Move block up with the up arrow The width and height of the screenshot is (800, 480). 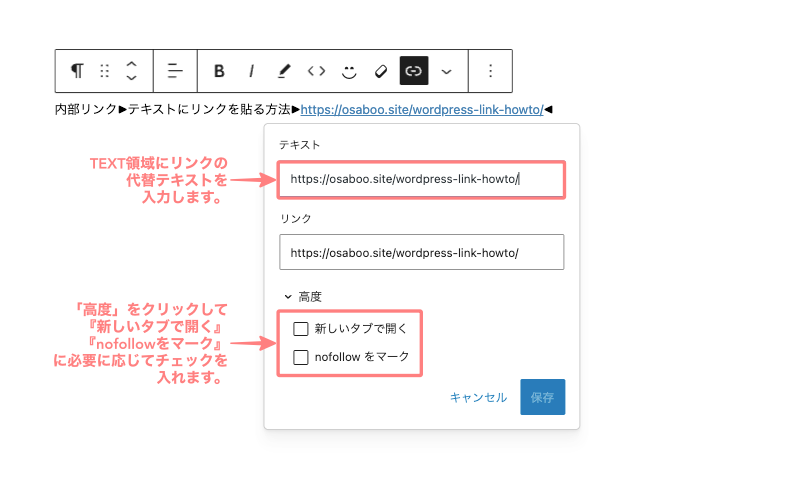pos(131,64)
